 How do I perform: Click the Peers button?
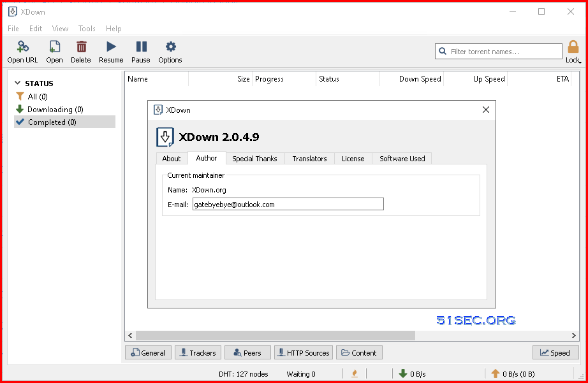pyautogui.click(x=247, y=352)
